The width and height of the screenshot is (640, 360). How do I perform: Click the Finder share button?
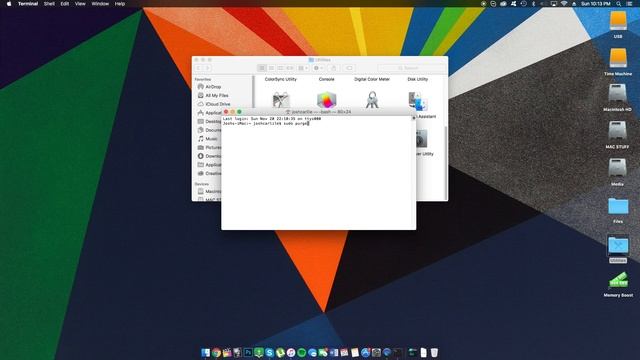tap(333, 68)
